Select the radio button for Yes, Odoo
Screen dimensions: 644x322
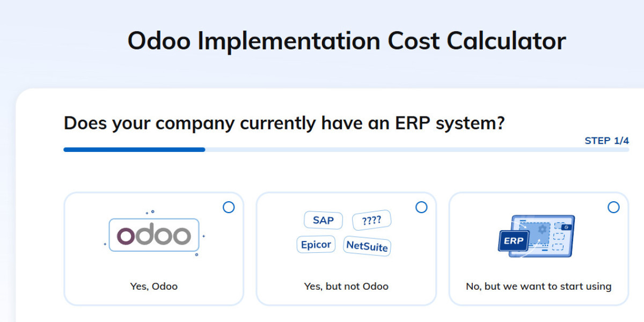click(x=229, y=207)
